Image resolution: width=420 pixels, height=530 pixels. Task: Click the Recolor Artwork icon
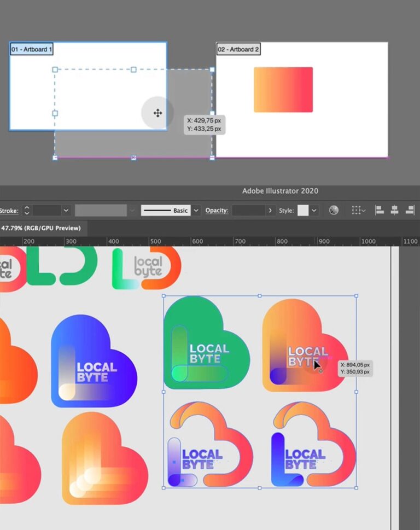[334, 210]
